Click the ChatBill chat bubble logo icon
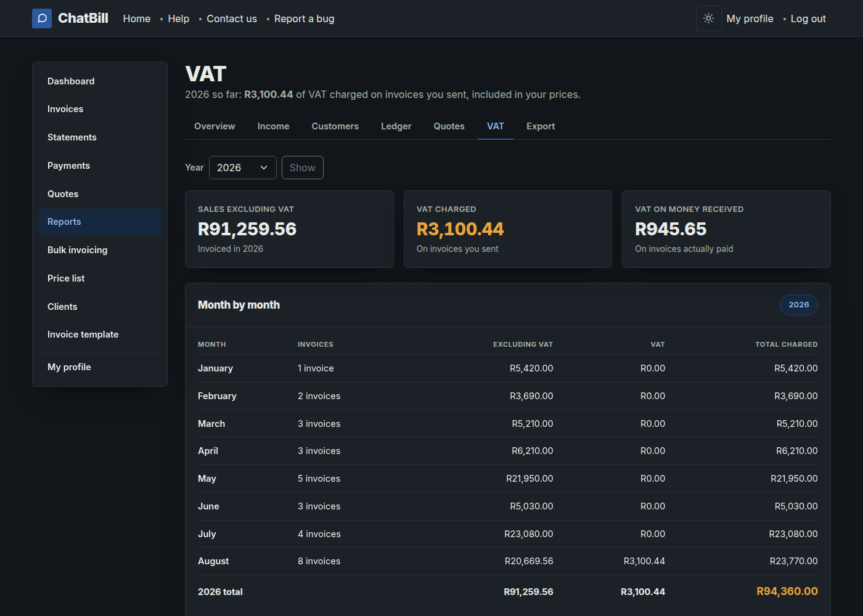Image resolution: width=863 pixels, height=616 pixels. coord(42,18)
